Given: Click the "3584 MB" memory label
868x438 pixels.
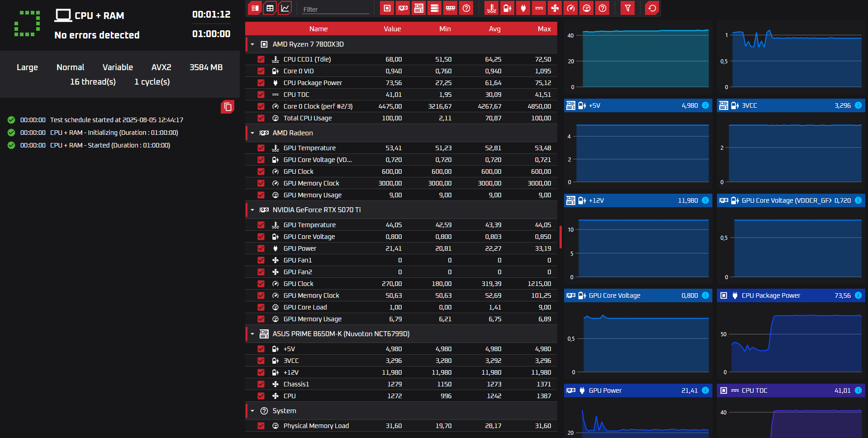Looking at the screenshot, I should (x=206, y=67).
